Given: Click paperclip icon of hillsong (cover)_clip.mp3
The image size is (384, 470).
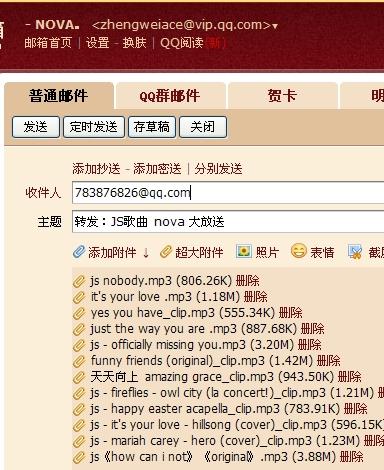Looking at the screenshot, I should pos(79,425).
